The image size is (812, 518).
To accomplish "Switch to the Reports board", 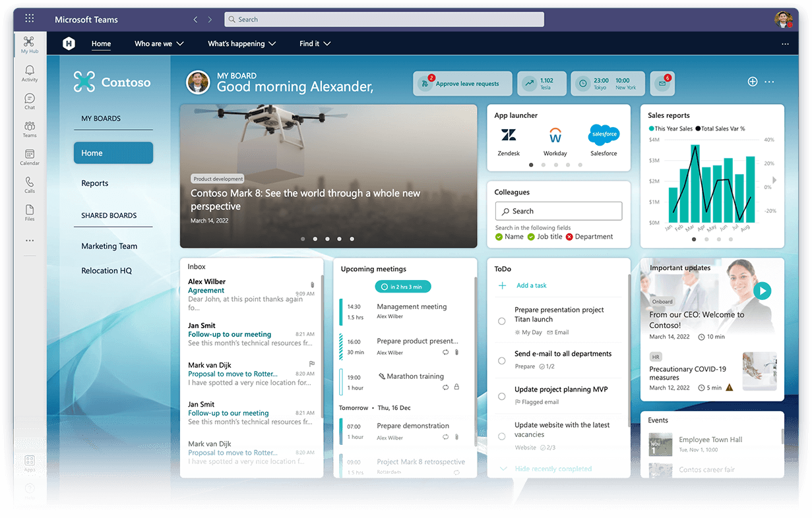I will tap(94, 183).
